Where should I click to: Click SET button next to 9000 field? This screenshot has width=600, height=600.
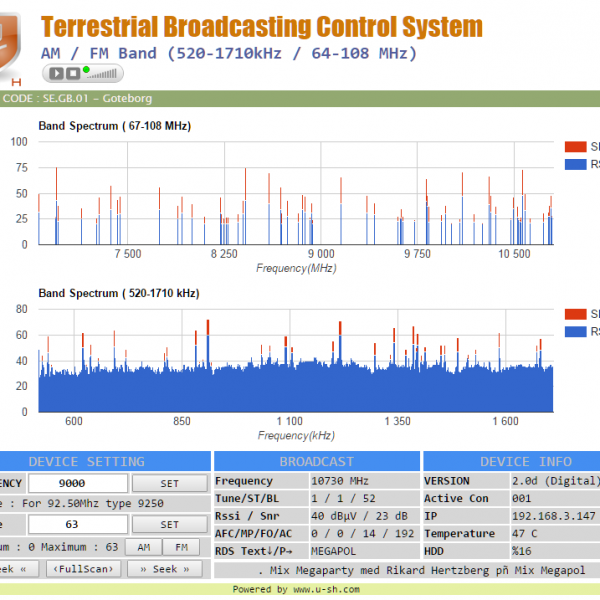click(170, 483)
